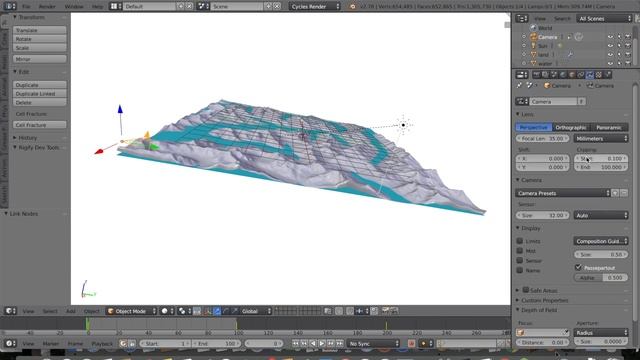Open the World properties tab icon
640x360 pixels.
563,75
